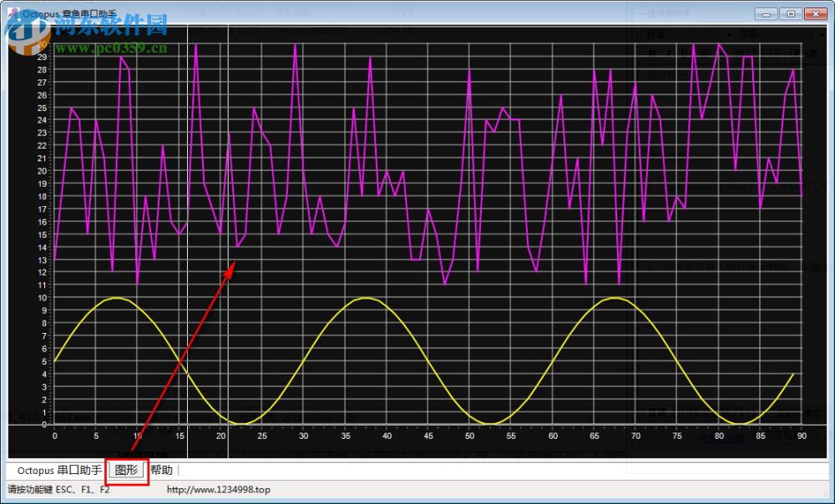Click status text 请按功能键 ESC、F1、F2
The width and height of the screenshot is (835, 504).
(x=58, y=490)
